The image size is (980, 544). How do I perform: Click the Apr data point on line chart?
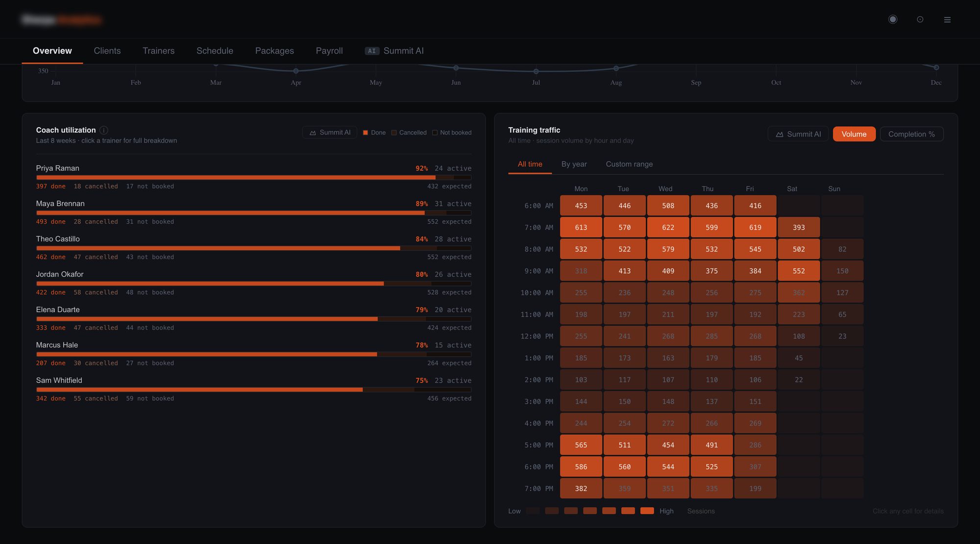(296, 71)
